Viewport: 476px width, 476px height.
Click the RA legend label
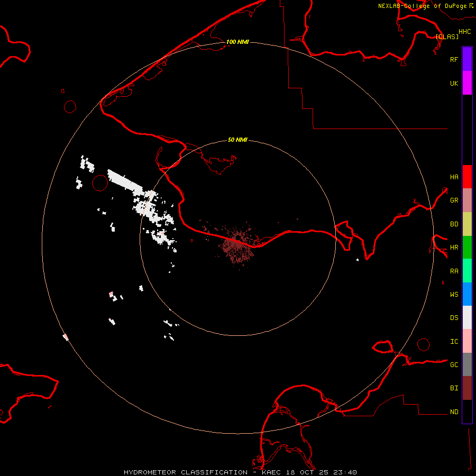(454, 271)
